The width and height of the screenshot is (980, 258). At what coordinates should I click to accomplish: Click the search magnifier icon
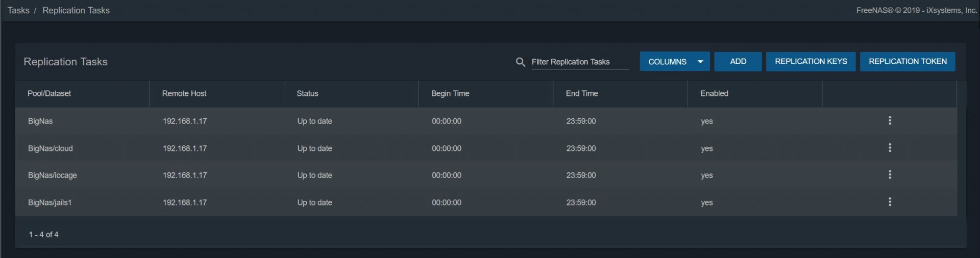coord(520,62)
